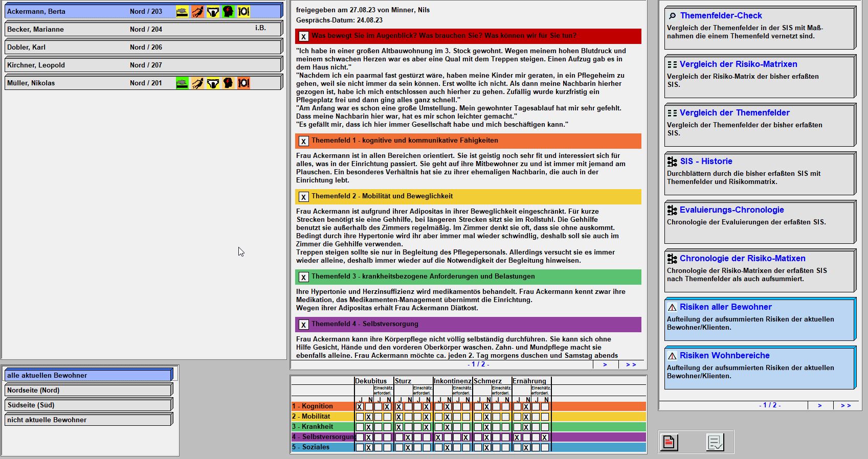Select resident 'Becker, Marianne'
Image resolution: width=868 pixels, height=459 pixels.
click(144, 29)
